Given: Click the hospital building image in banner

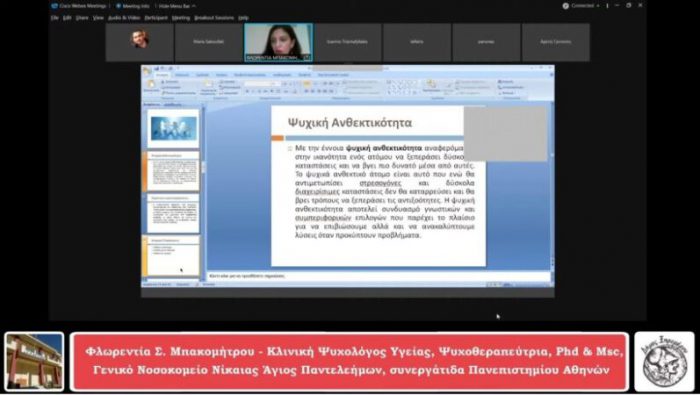Looking at the screenshot, I should (x=34, y=362).
